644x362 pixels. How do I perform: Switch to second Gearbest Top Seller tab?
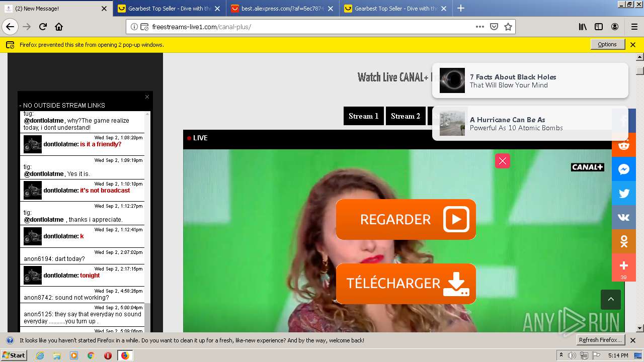coord(169,9)
